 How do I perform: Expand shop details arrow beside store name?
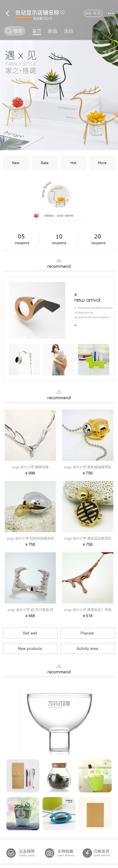(x=62, y=12)
